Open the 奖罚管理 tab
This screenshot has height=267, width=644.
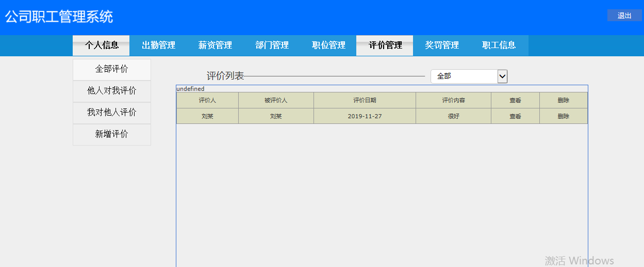(x=442, y=45)
